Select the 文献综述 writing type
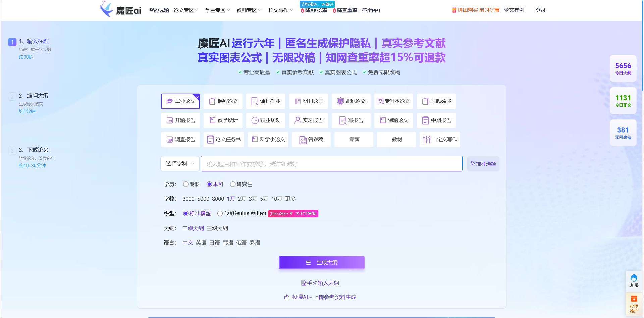The image size is (644, 318). [436, 101]
